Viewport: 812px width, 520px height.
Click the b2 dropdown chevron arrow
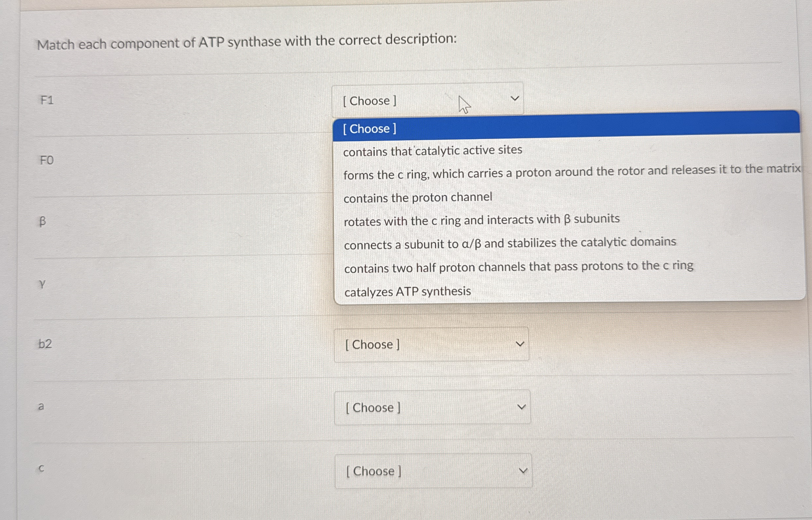click(x=520, y=344)
